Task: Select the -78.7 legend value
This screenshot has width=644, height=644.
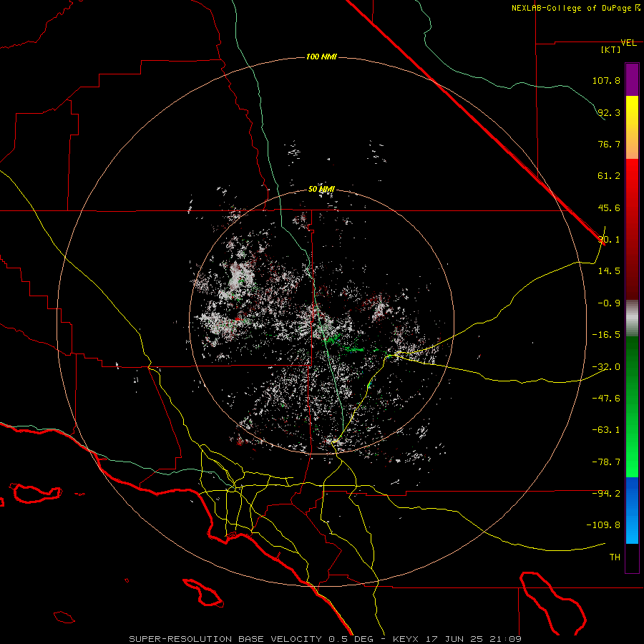Action: tap(606, 462)
